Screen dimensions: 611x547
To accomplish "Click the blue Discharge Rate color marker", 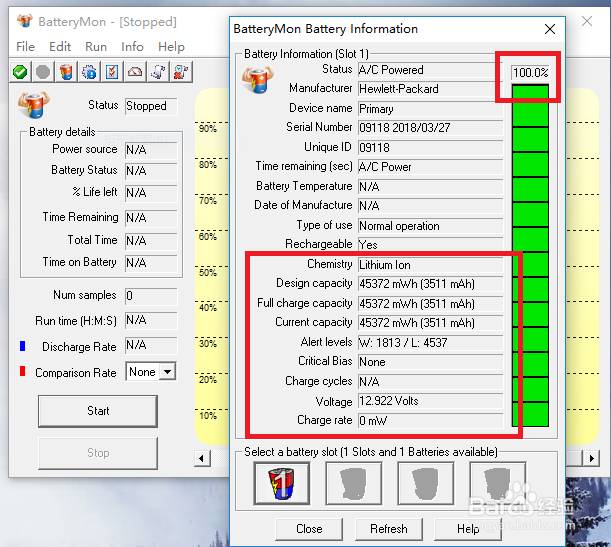I will coord(23,346).
